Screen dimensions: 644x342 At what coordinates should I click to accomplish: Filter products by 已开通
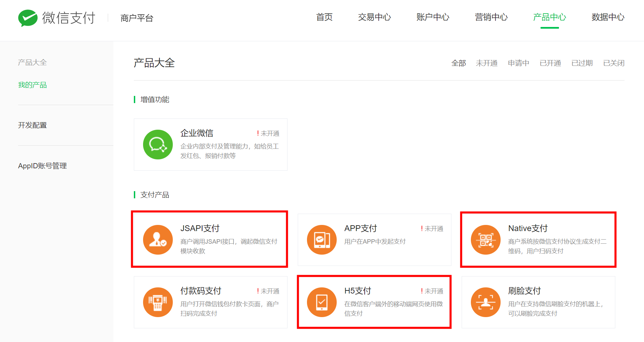(x=550, y=63)
